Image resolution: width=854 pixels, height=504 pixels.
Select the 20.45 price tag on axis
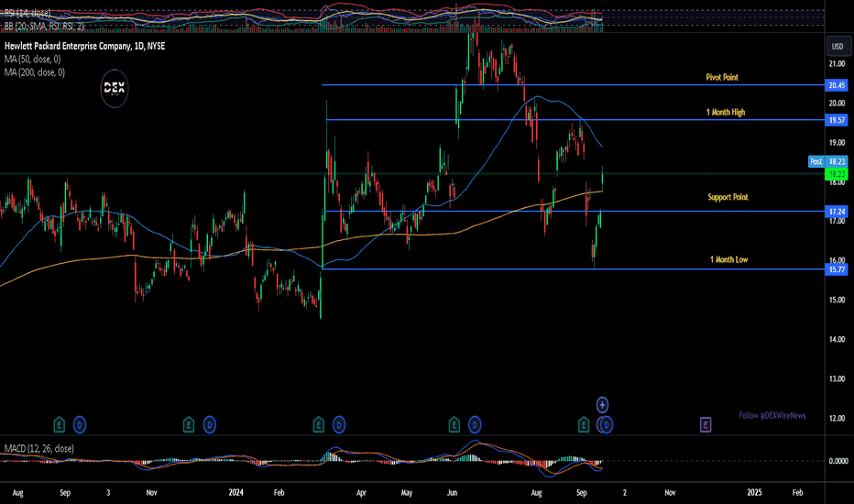(x=837, y=85)
